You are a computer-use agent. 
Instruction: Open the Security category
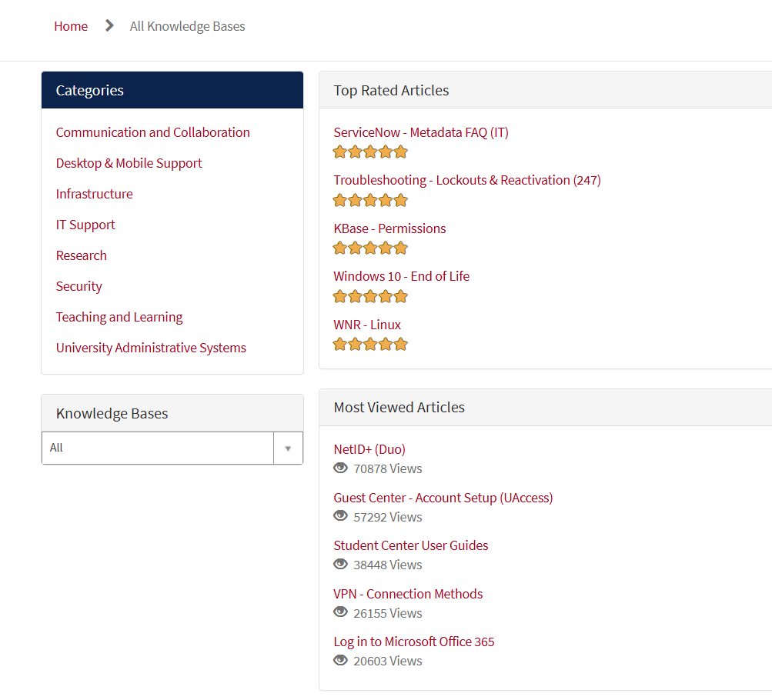tap(79, 286)
